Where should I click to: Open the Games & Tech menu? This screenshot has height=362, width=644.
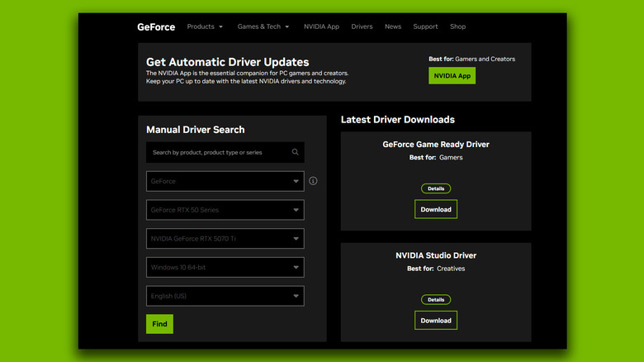point(259,26)
